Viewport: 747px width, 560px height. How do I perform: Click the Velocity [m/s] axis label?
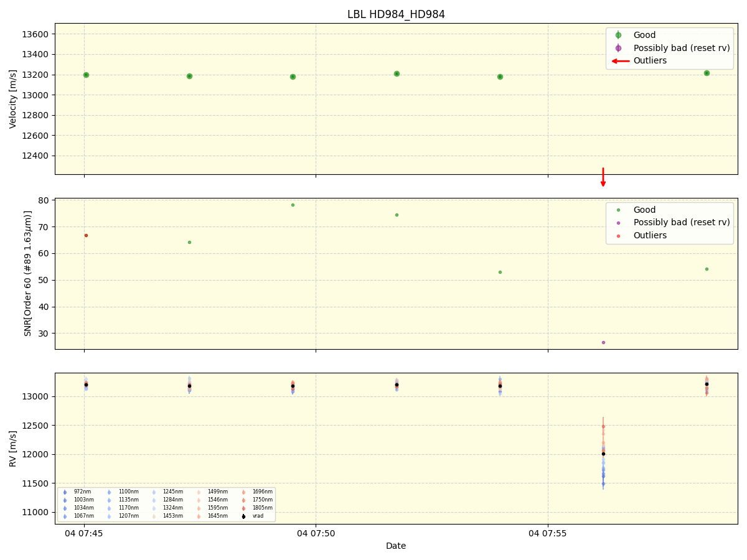point(13,99)
